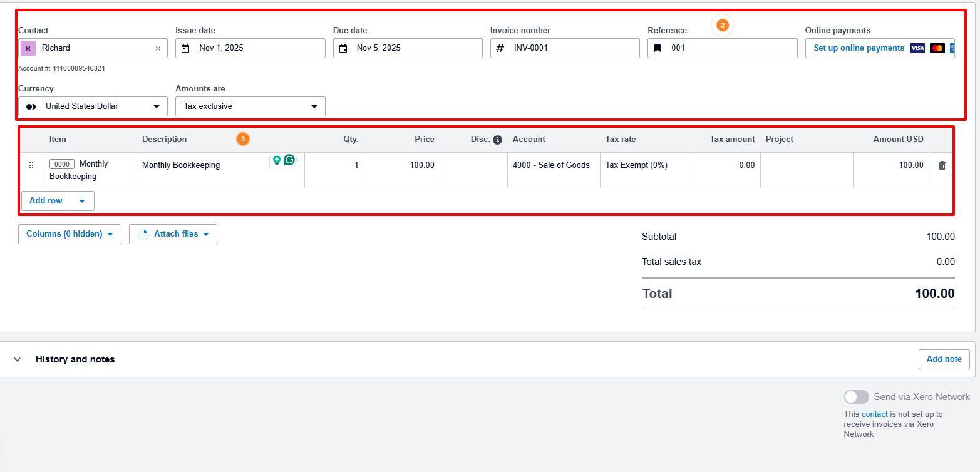Open the due date calendar picker
980x472 pixels.
pos(343,48)
